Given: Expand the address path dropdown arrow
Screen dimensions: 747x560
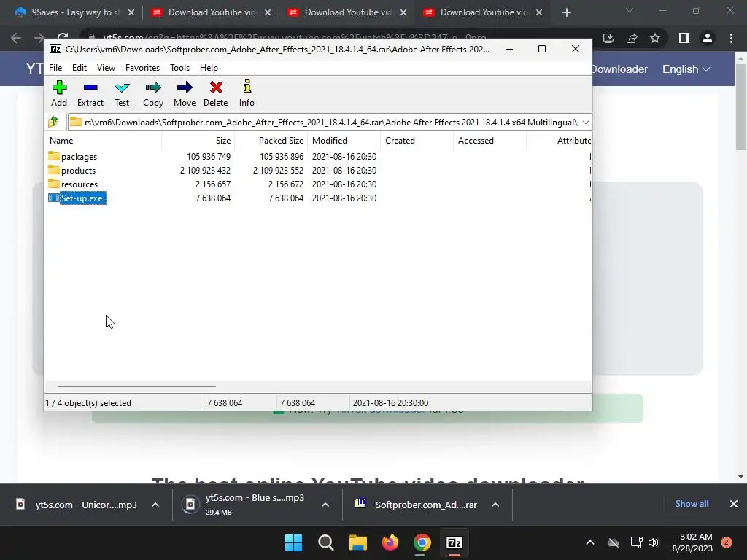Looking at the screenshot, I should (586, 122).
